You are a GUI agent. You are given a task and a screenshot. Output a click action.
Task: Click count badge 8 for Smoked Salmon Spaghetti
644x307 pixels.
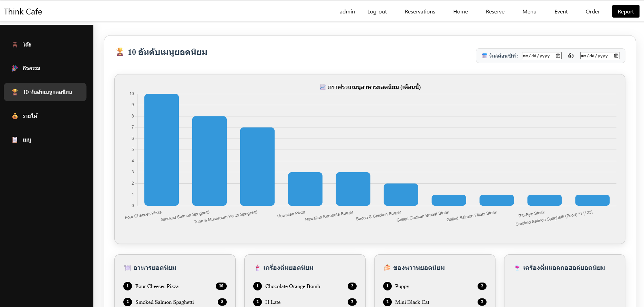(222, 302)
